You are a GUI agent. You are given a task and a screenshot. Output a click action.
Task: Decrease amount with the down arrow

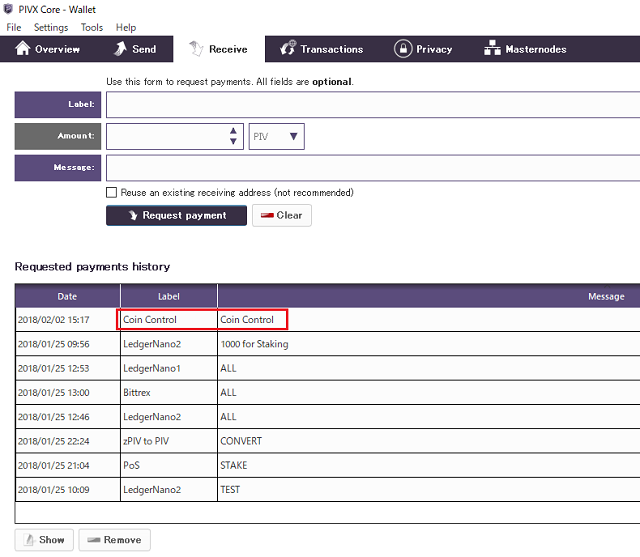point(234,142)
